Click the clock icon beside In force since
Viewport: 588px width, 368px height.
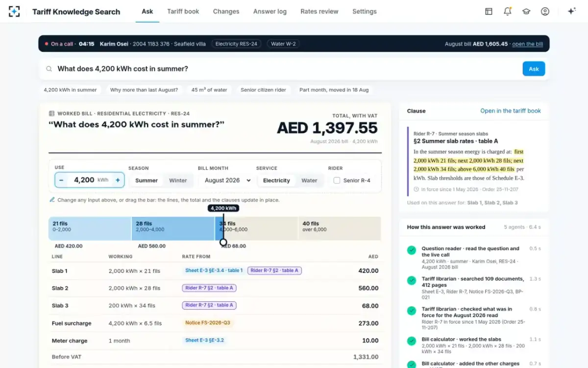(x=416, y=189)
